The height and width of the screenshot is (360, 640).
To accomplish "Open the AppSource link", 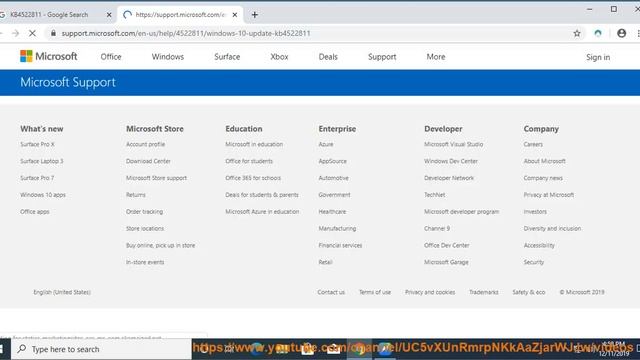I will (x=333, y=161).
